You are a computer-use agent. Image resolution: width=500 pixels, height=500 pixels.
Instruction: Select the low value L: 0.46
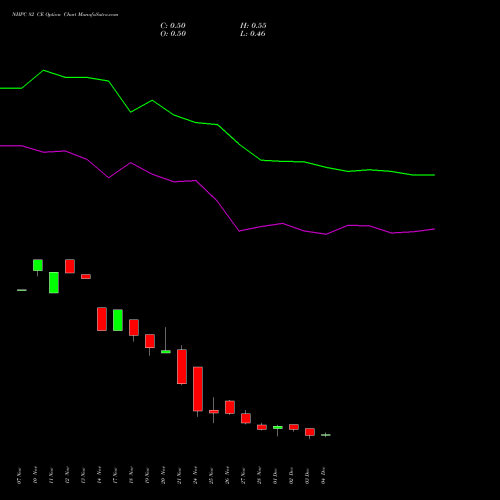[x=253, y=34]
